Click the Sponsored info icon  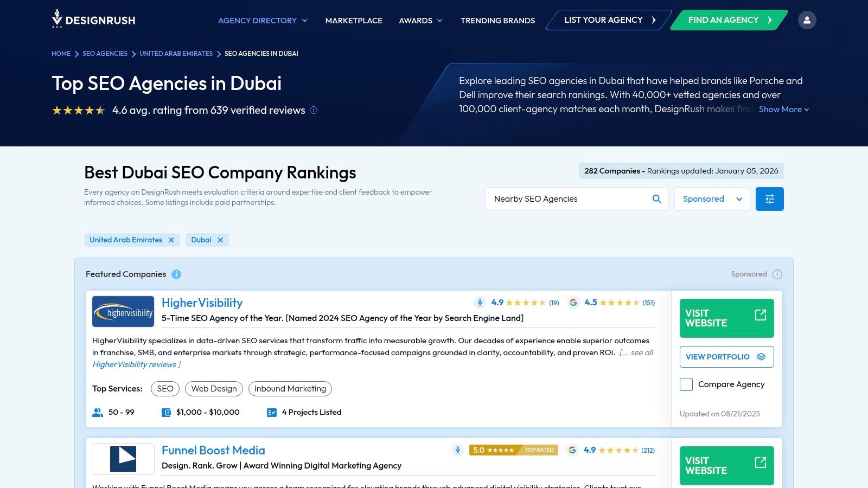(x=777, y=274)
